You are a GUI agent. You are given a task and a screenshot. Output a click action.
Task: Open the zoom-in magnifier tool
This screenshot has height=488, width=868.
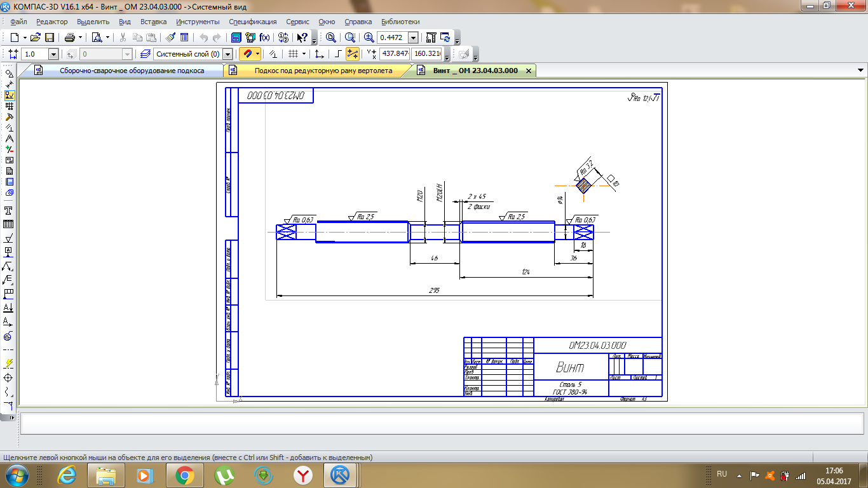click(369, 37)
